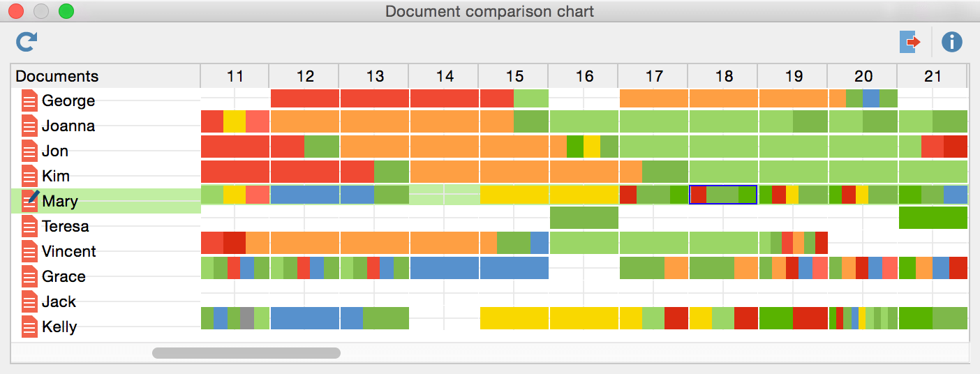This screenshot has height=374, width=980.
Task: Click paragraph column header 12
Action: coord(305,76)
